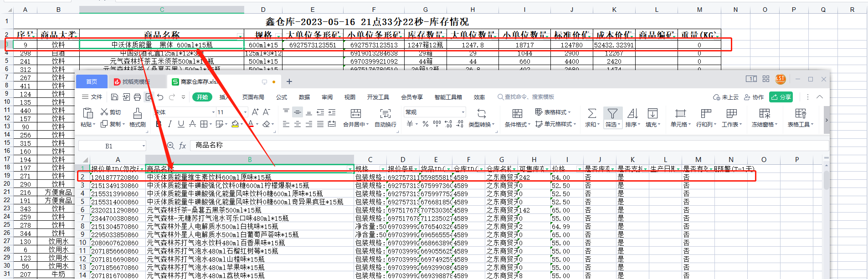Screen dimensions: 868x279
Task: Switch to 页面布局 ribbon tab
Action: (253, 97)
